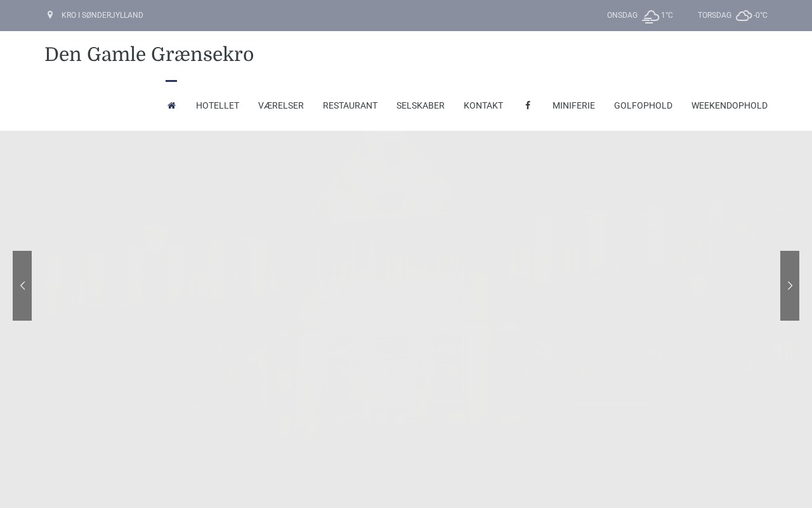Screen dimensions: 812x508
Task: Open the Facebook icon link
Action: pos(528,105)
